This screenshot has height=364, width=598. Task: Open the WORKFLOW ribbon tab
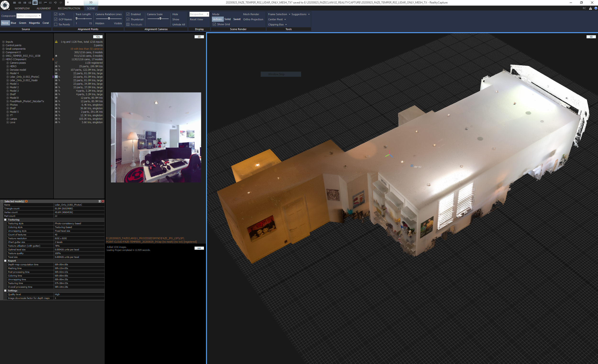[22, 8]
